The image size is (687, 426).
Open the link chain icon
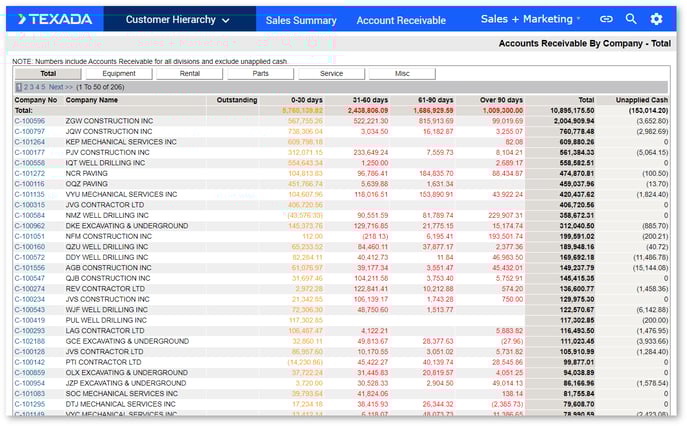tap(606, 19)
